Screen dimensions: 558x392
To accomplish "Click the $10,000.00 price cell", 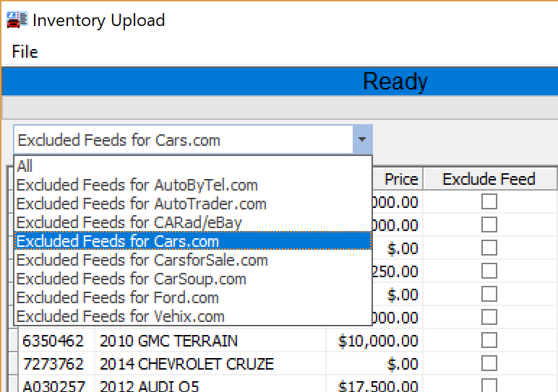I will pyautogui.click(x=374, y=341).
